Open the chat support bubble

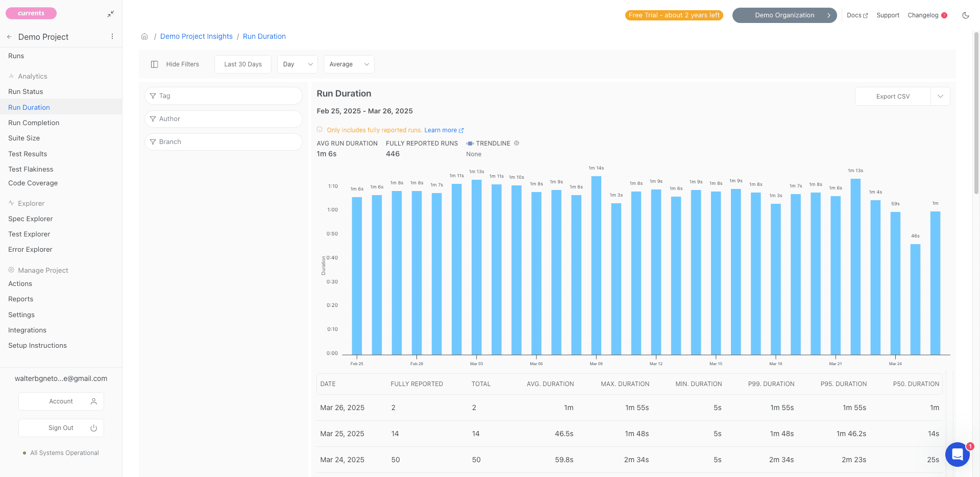pyautogui.click(x=957, y=454)
